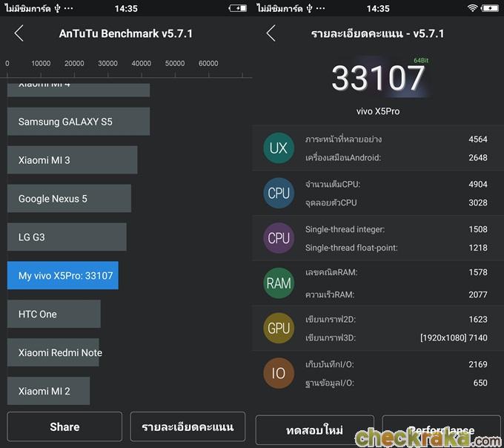Tap the orange IO category icon

[x=279, y=373]
